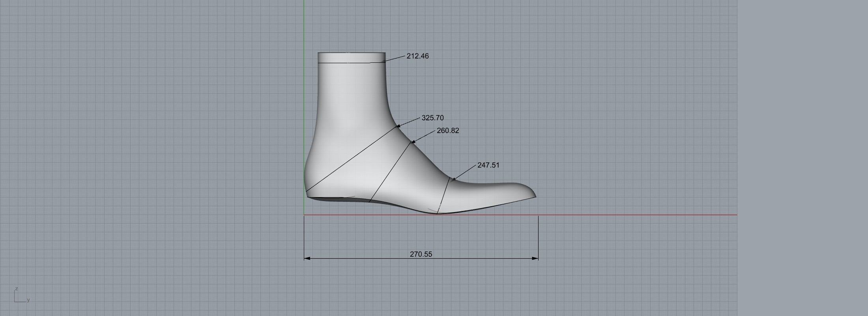Select the horizontal collar curve near the boot top

pyautogui.click(x=351, y=62)
